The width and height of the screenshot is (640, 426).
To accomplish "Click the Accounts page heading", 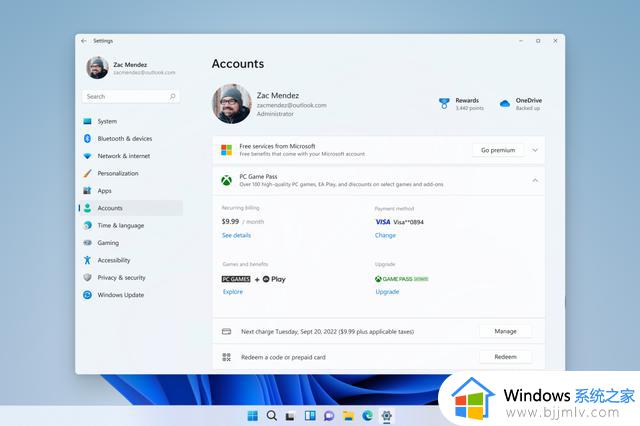I will pyautogui.click(x=238, y=64).
